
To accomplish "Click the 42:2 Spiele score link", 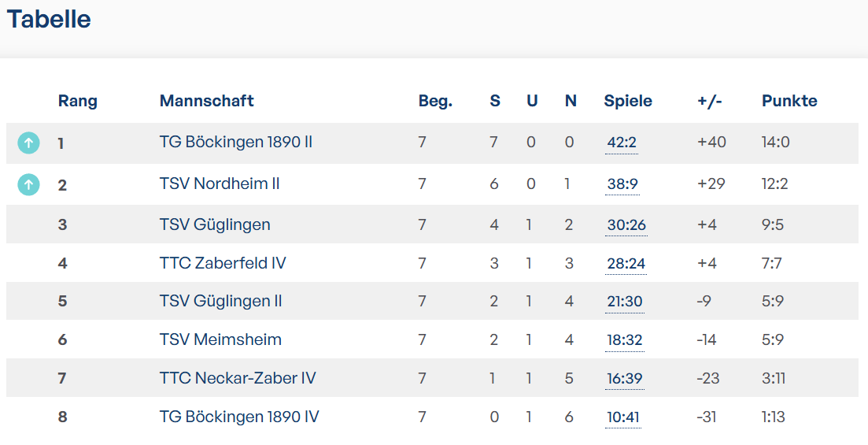I will coord(622,143).
